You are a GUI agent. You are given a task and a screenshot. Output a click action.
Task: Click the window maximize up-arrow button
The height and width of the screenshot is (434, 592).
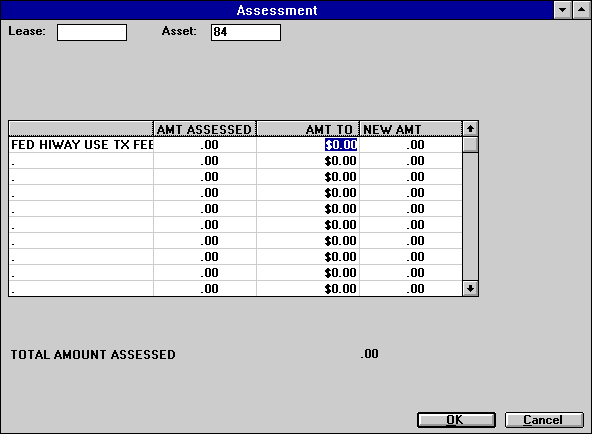click(x=581, y=10)
